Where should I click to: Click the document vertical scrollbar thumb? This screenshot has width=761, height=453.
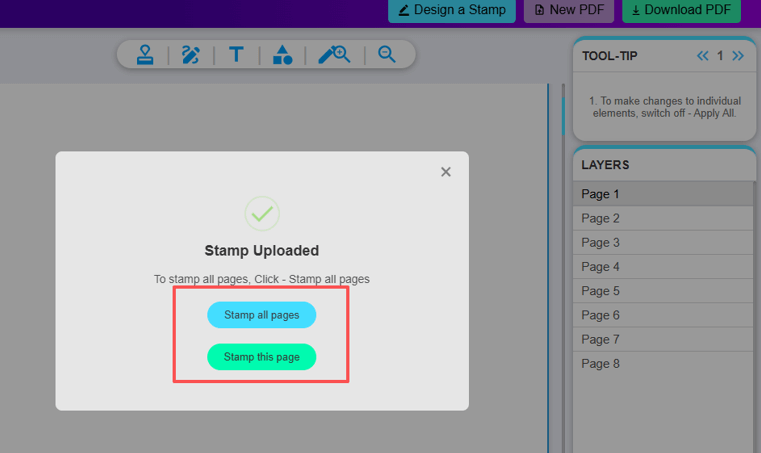563,116
